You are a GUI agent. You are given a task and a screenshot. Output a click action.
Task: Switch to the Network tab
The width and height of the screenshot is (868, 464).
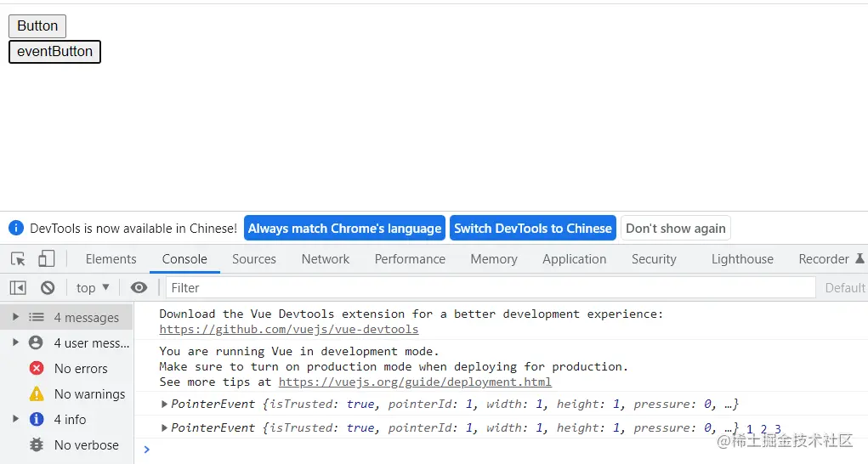pyautogui.click(x=326, y=259)
